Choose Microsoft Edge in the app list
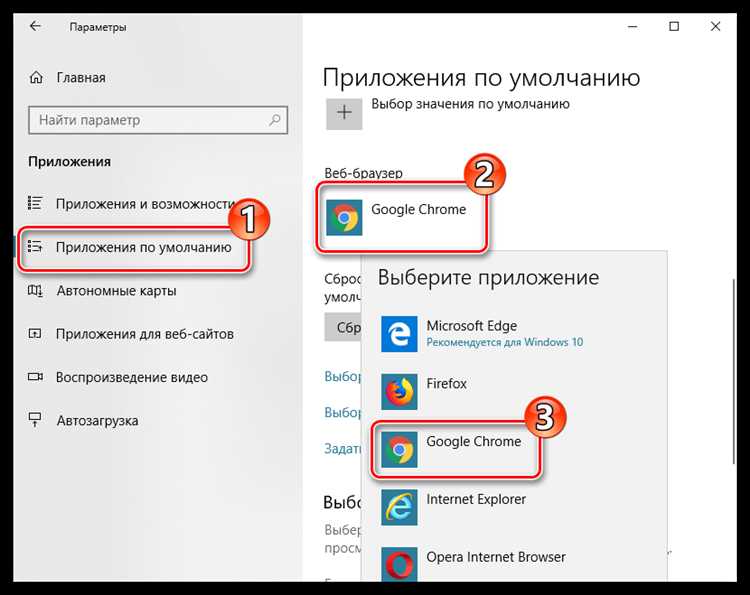 coord(514,333)
